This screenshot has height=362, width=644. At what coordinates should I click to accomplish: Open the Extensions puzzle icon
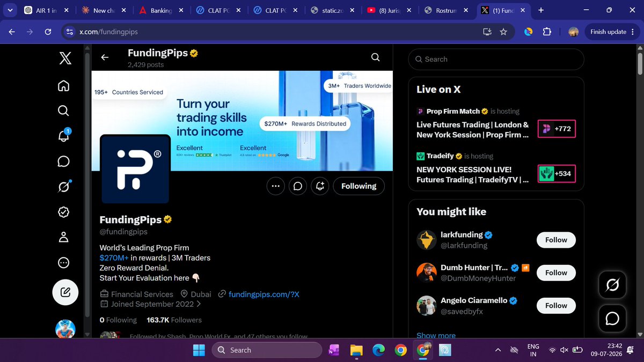tap(547, 32)
